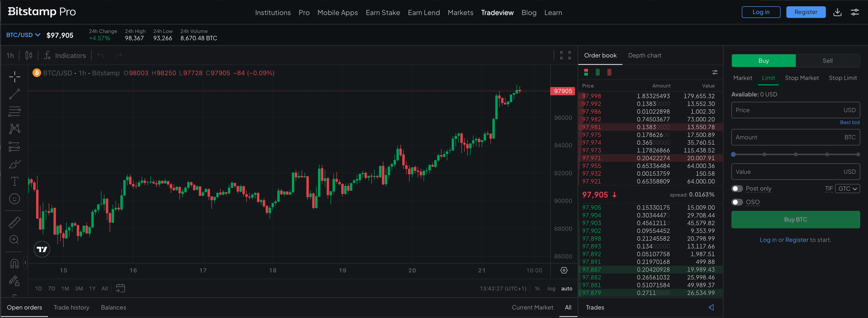
Task: Open the GTC time-in-force dropdown
Action: [847, 189]
